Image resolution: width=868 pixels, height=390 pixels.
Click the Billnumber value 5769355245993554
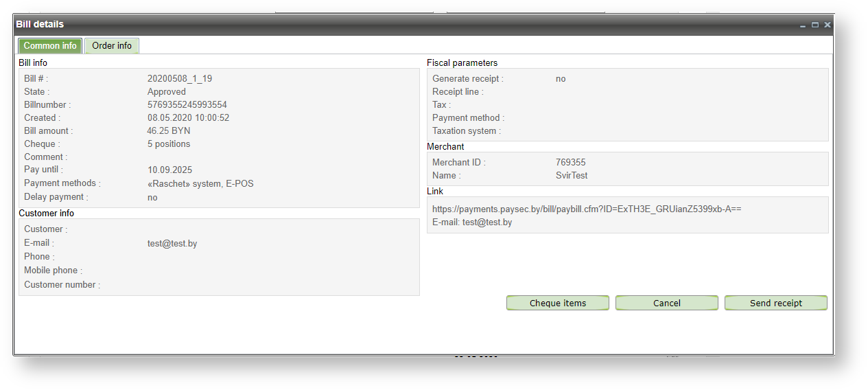click(187, 105)
